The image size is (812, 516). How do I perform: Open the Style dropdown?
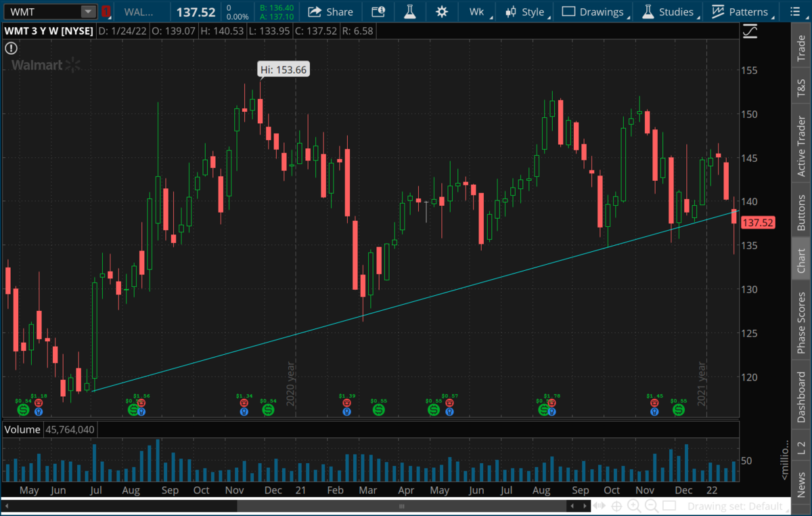(527, 12)
